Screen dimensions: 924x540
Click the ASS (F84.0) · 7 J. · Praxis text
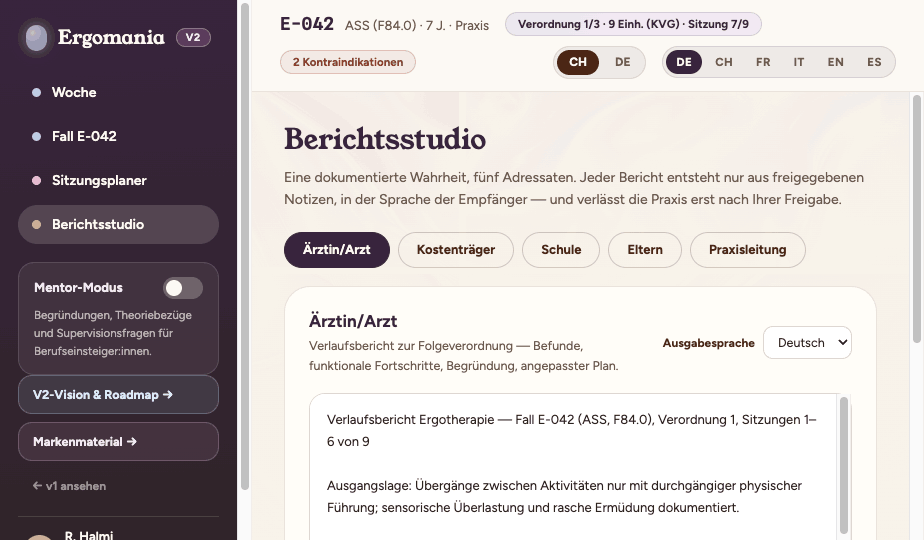click(417, 25)
